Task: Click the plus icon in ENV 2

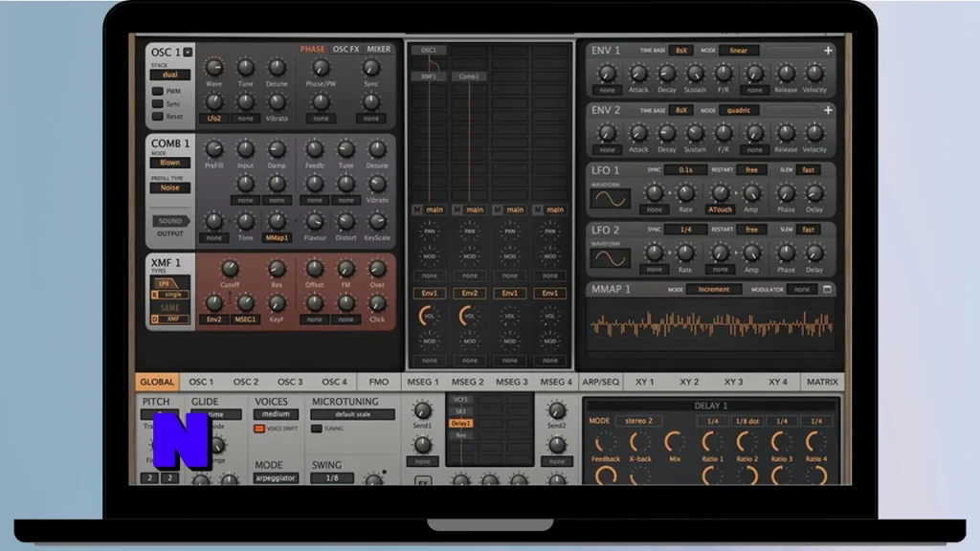Action: pos(828,110)
